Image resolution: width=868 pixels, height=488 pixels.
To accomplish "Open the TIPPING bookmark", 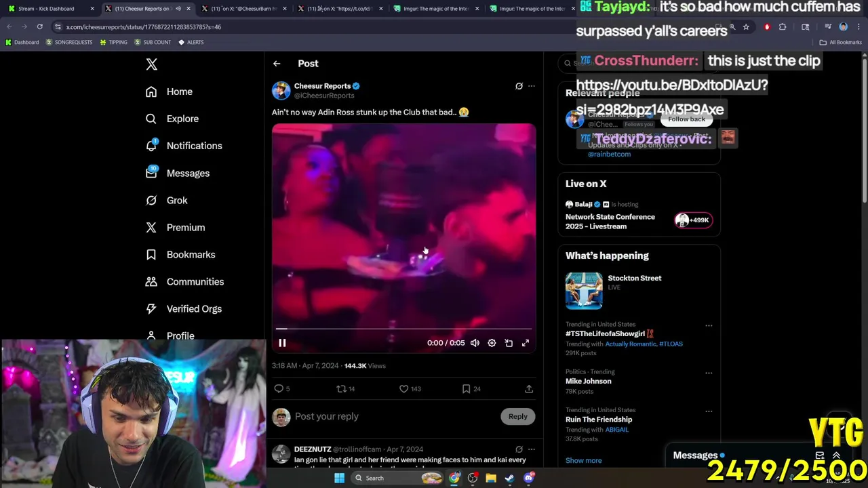I will pos(113,42).
